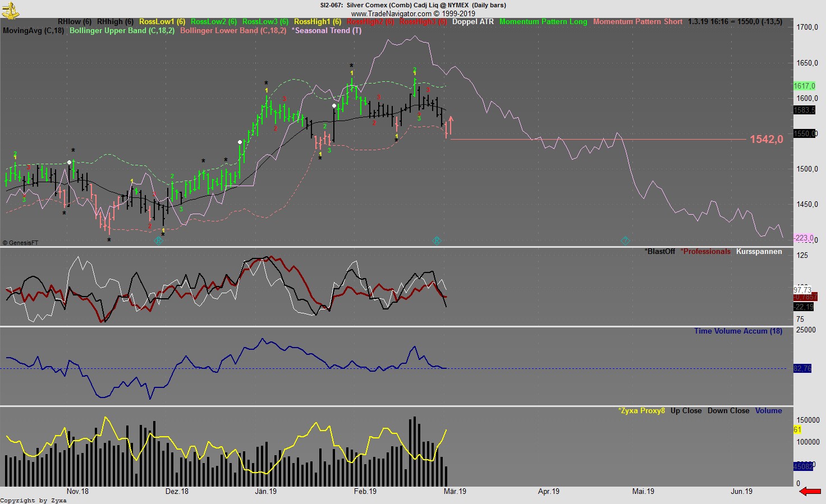Click the Time Volume Accum (18) label
This screenshot has height=504, width=826.
[x=738, y=331]
